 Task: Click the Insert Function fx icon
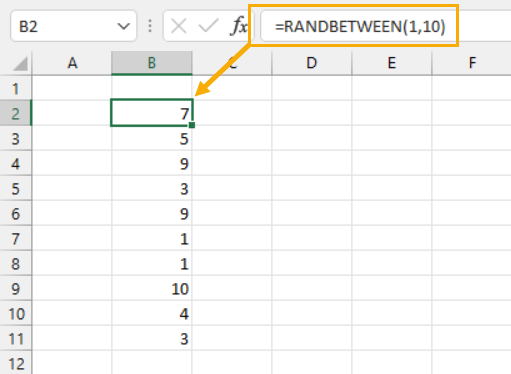coord(239,26)
